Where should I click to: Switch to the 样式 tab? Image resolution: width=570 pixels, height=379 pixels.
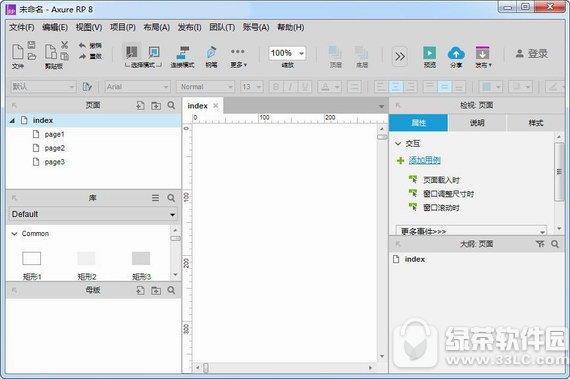pyautogui.click(x=535, y=123)
